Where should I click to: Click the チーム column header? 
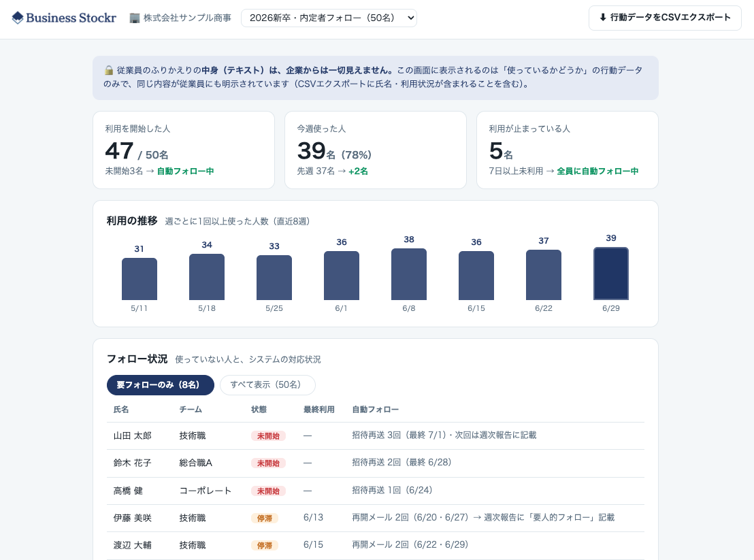click(x=191, y=410)
